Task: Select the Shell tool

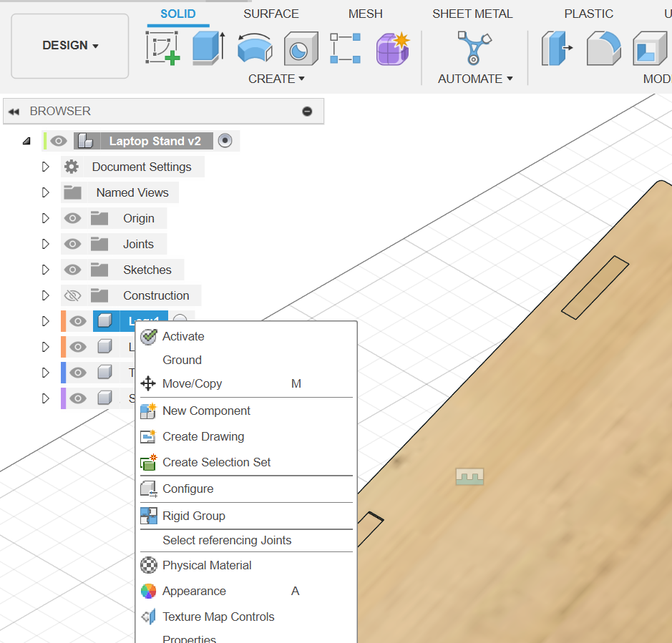Action: (x=651, y=49)
